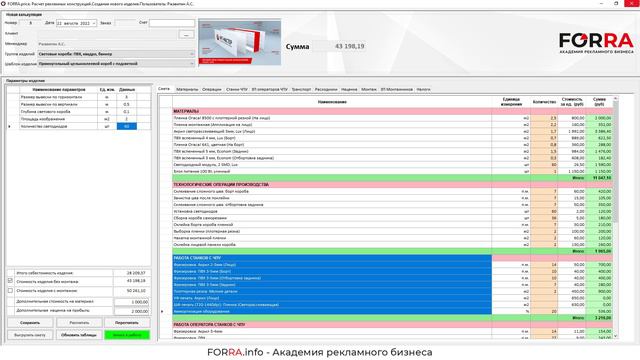Click the Выгрузить смету button
Viewport: 640px width, 360px height.
coord(30,335)
